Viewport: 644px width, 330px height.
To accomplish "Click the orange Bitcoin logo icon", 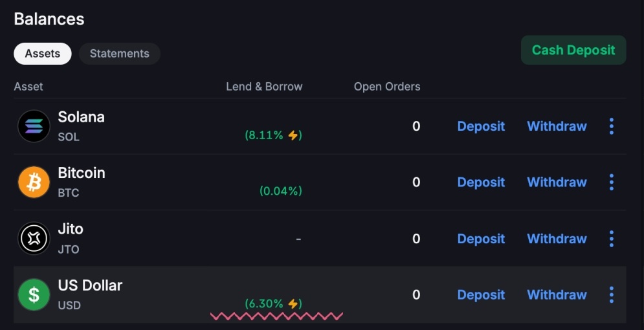I will click(x=34, y=182).
